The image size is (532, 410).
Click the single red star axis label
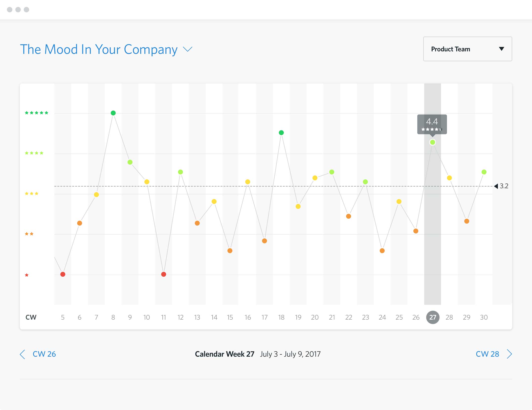coord(27,275)
